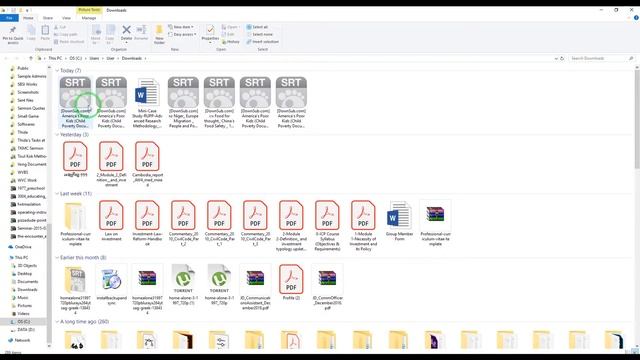The image size is (640, 360).
Task: Click Select all in the ribbon
Action: click(x=257, y=27)
